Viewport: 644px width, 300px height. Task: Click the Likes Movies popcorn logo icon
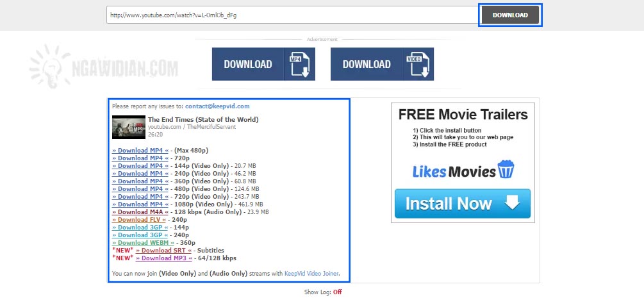point(506,170)
